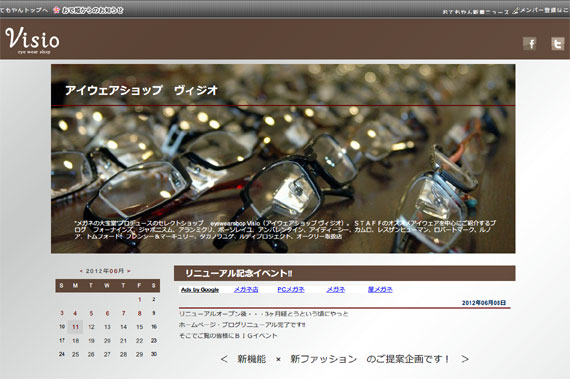Viewport: 570px width, 379px height.
Task: Open the Twitter icon in header
Action: [558, 44]
